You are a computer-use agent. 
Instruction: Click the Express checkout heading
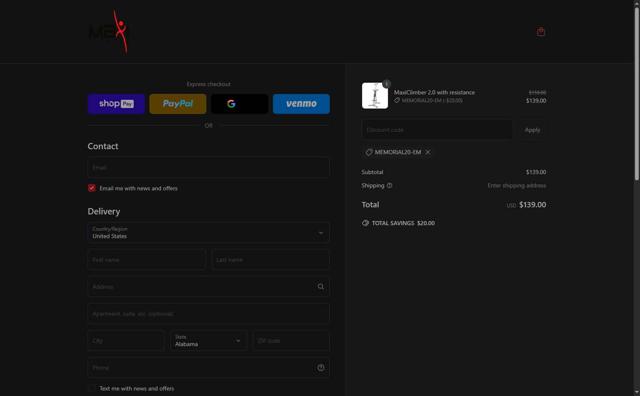coord(209,84)
